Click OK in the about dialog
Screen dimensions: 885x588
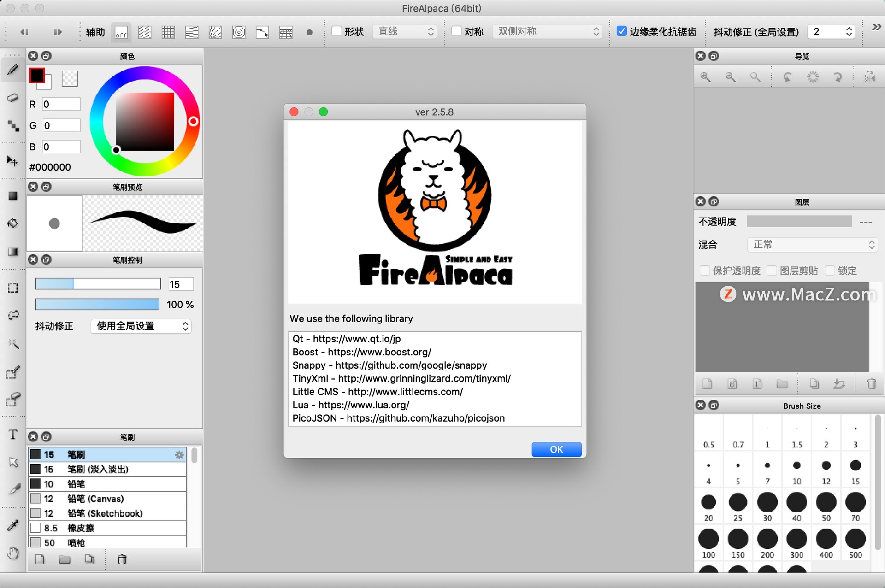556,449
